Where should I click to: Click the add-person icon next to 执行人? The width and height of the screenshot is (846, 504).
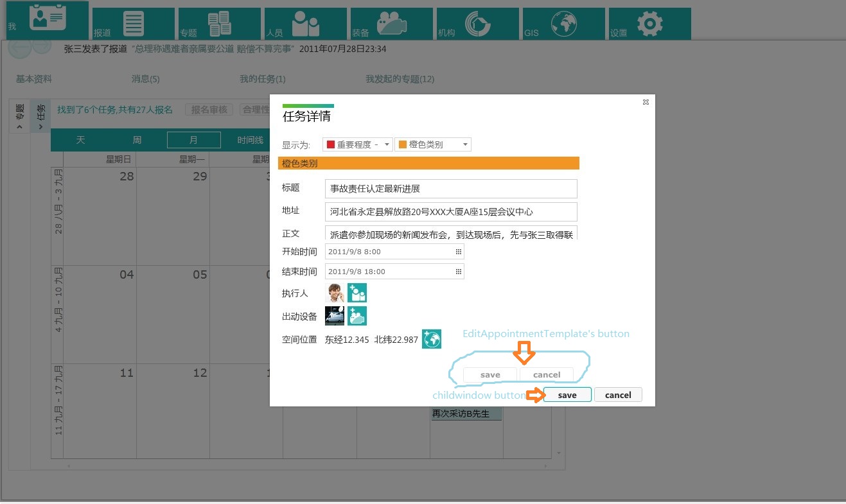(357, 293)
